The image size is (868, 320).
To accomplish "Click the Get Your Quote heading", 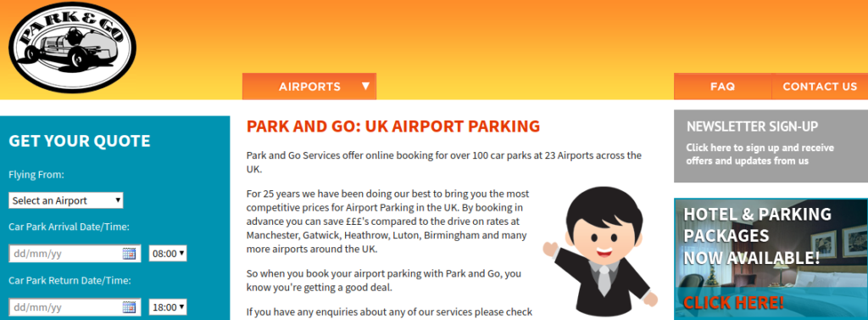I will tap(79, 141).
